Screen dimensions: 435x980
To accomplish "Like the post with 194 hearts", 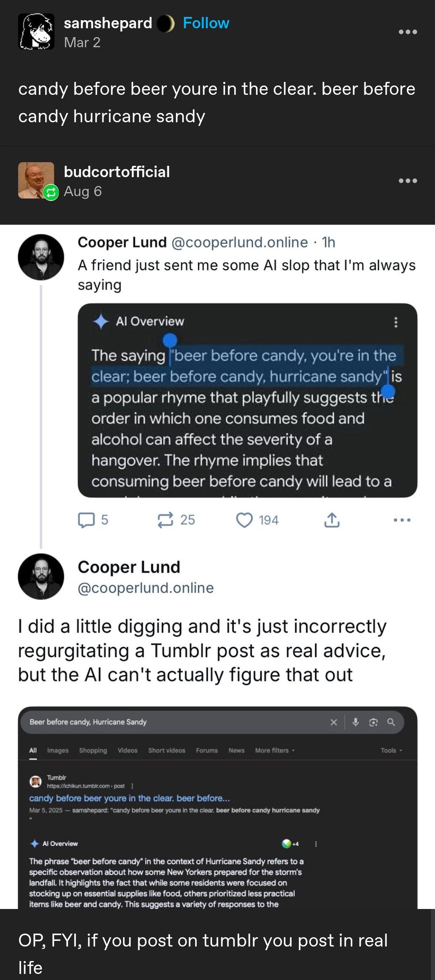I will pyautogui.click(x=244, y=520).
